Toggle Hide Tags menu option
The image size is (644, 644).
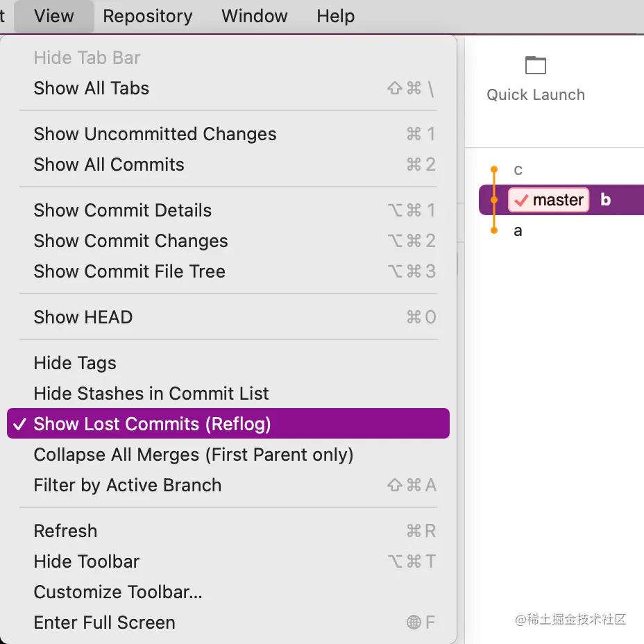(x=75, y=363)
